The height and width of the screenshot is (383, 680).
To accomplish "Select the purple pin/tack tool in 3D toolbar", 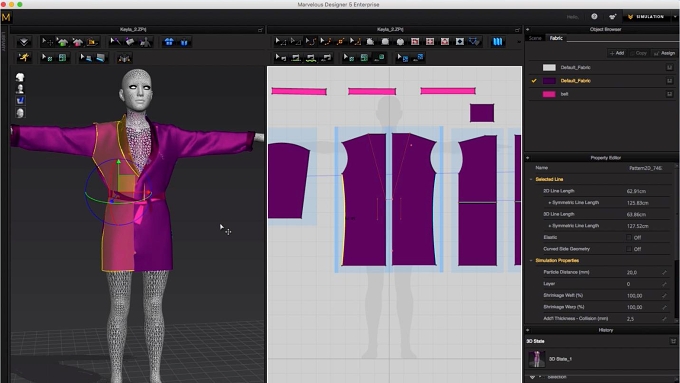I will (115, 42).
